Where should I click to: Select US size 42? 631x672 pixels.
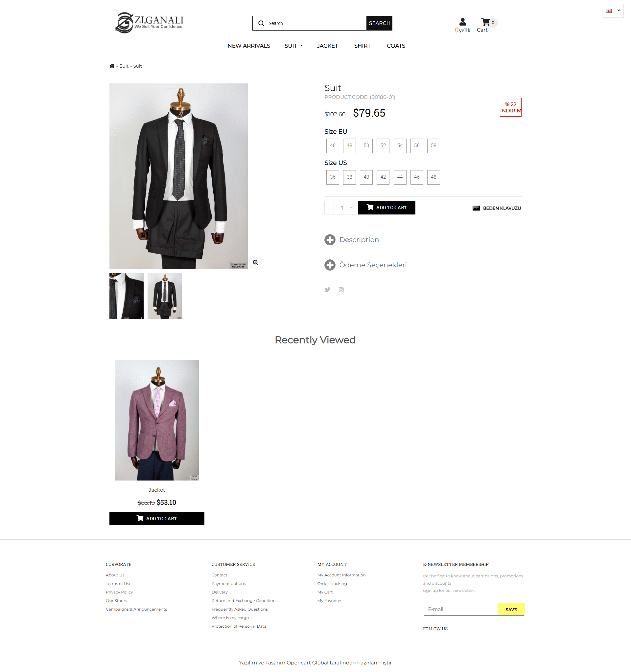383,177
